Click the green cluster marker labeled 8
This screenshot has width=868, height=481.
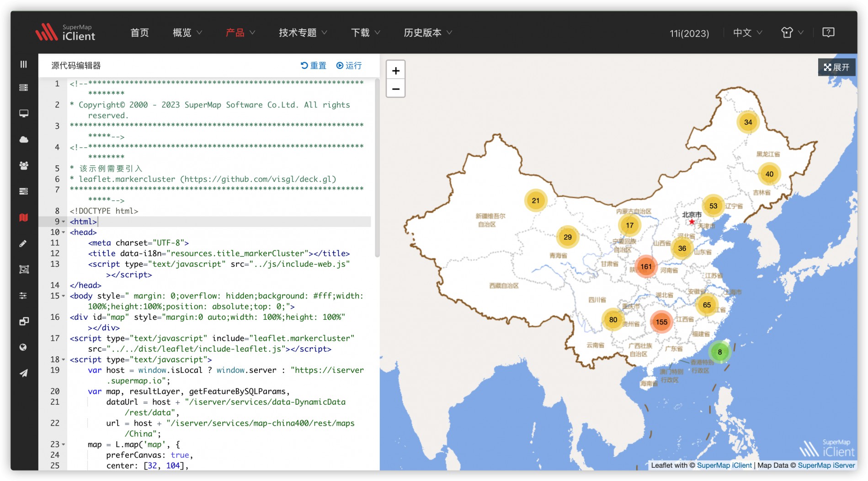pyautogui.click(x=720, y=352)
